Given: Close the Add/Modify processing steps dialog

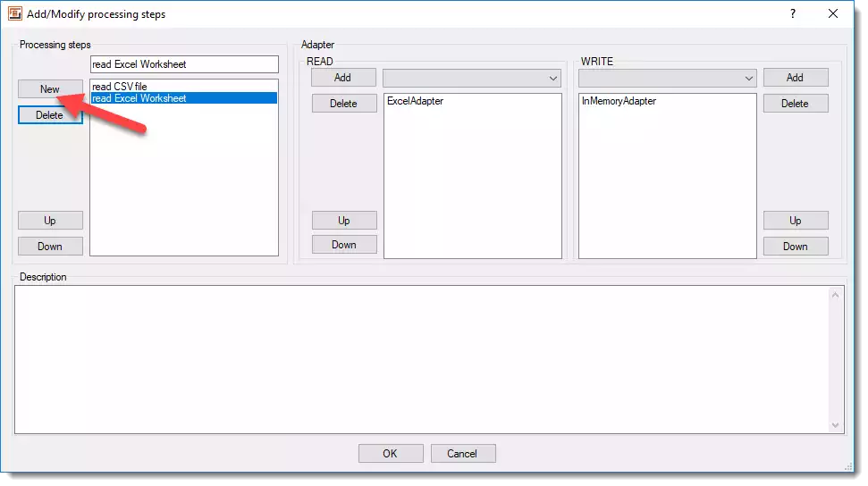Looking at the screenshot, I should (833, 14).
